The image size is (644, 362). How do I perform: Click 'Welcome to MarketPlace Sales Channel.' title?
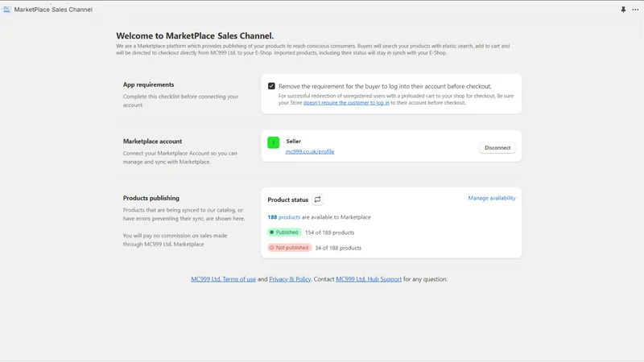tap(195, 36)
